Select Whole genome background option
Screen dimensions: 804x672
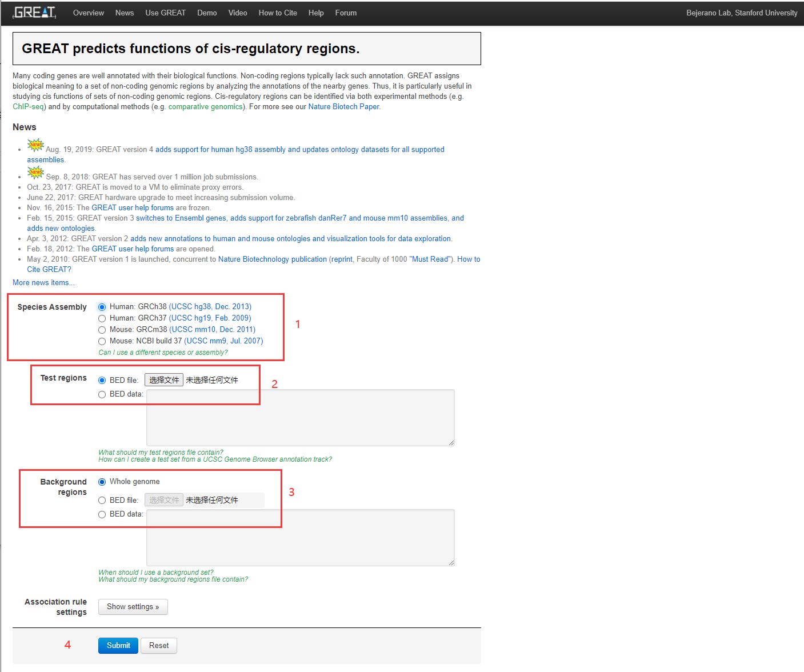[102, 482]
